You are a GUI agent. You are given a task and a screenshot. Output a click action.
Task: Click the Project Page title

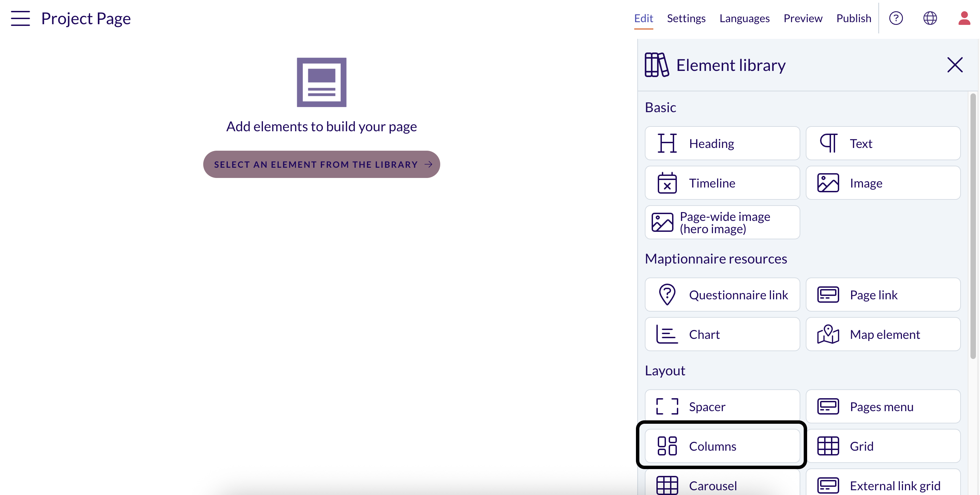coord(86,18)
